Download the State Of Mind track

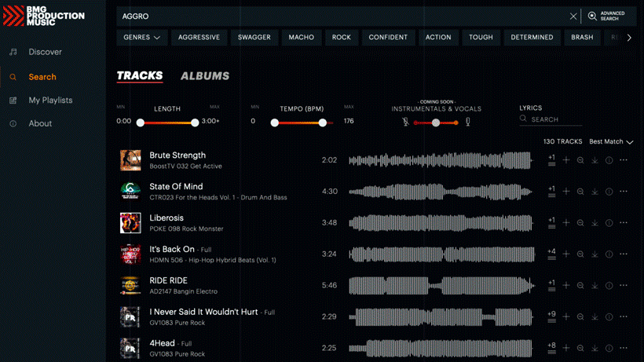(x=595, y=192)
